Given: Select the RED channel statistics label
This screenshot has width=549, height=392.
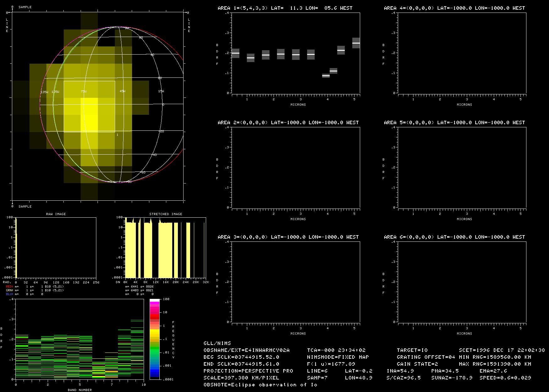Looking at the screenshot, I should [10, 287].
